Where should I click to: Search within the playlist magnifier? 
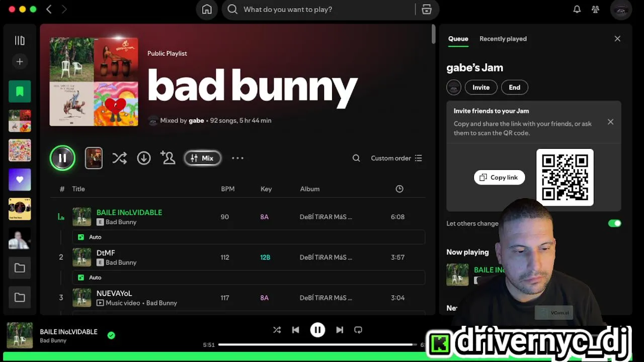[x=356, y=158]
